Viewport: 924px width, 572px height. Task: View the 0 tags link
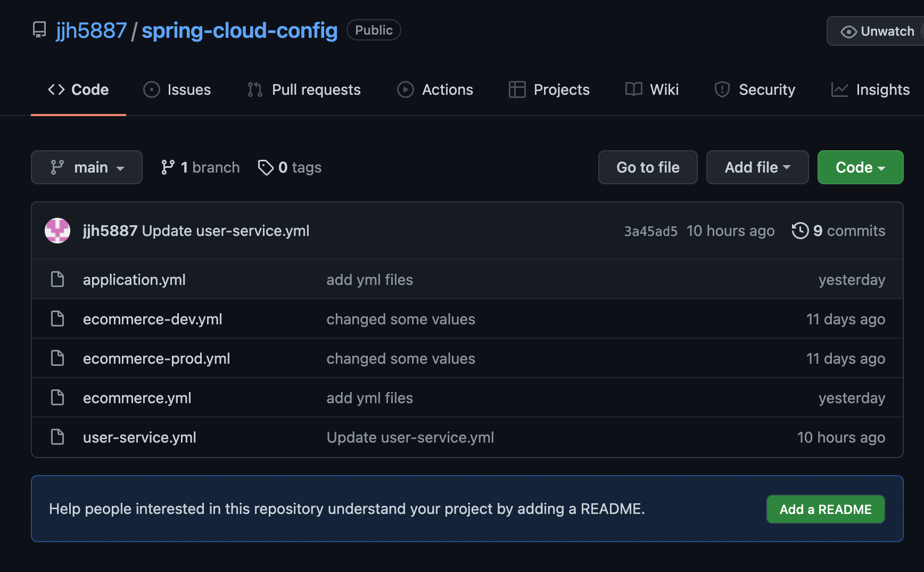click(290, 167)
